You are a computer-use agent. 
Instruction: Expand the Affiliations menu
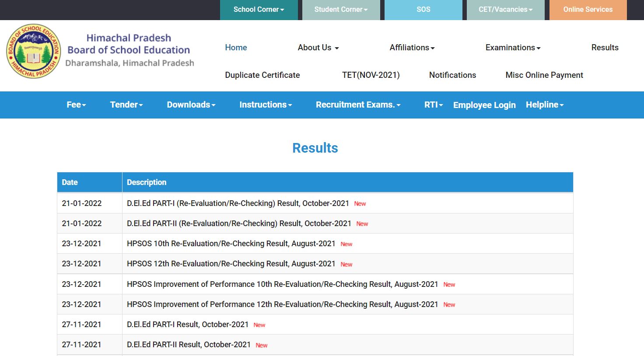click(x=412, y=48)
